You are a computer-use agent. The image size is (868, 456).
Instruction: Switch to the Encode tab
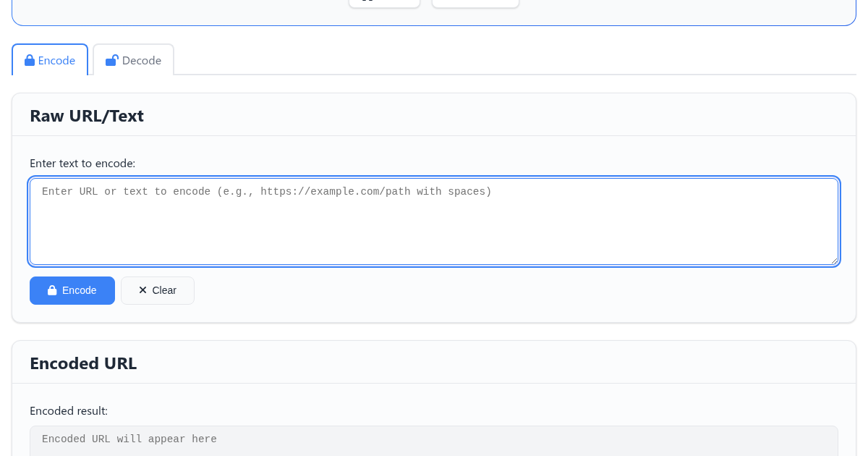point(50,61)
